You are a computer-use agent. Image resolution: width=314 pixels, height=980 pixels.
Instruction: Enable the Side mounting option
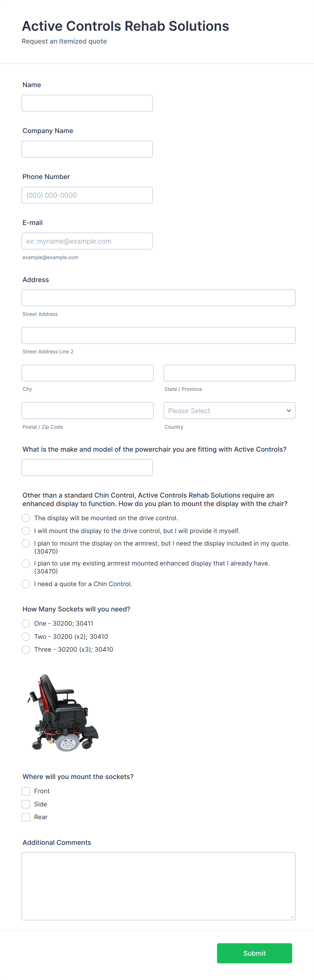coord(25,804)
